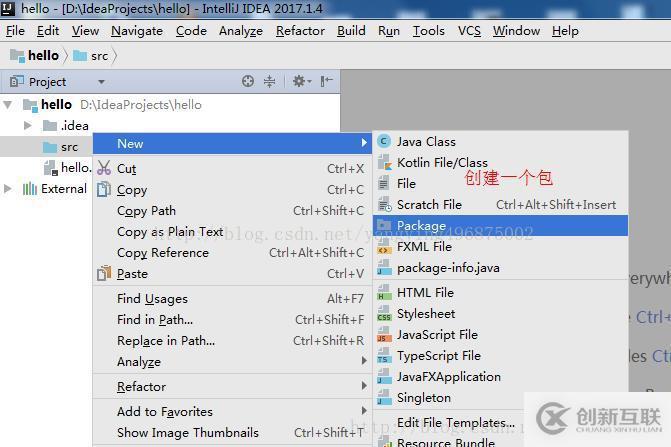Click the Collapse All icon in Project panel
The width and height of the screenshot is (671, 447).
click(269, 81)
